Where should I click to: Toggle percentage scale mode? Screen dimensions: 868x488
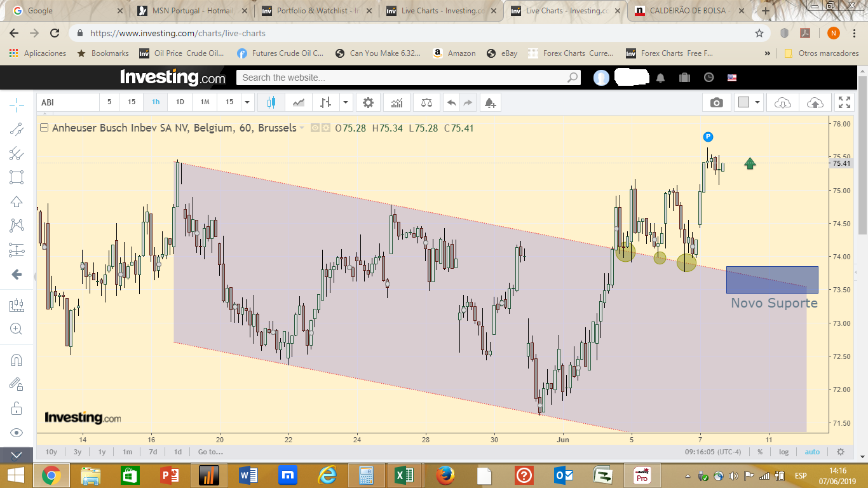point(759,452)
